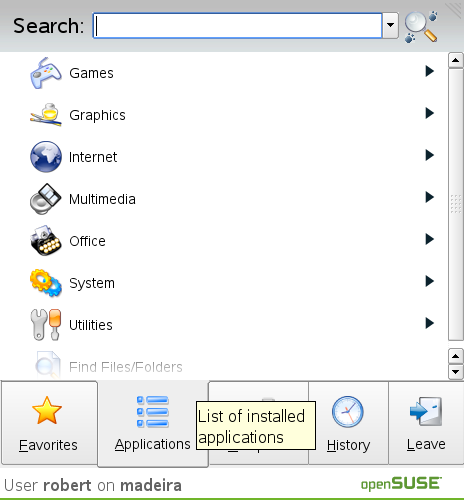Select the System gears icon
464x500 pixels.
click(x=46, y=283)
